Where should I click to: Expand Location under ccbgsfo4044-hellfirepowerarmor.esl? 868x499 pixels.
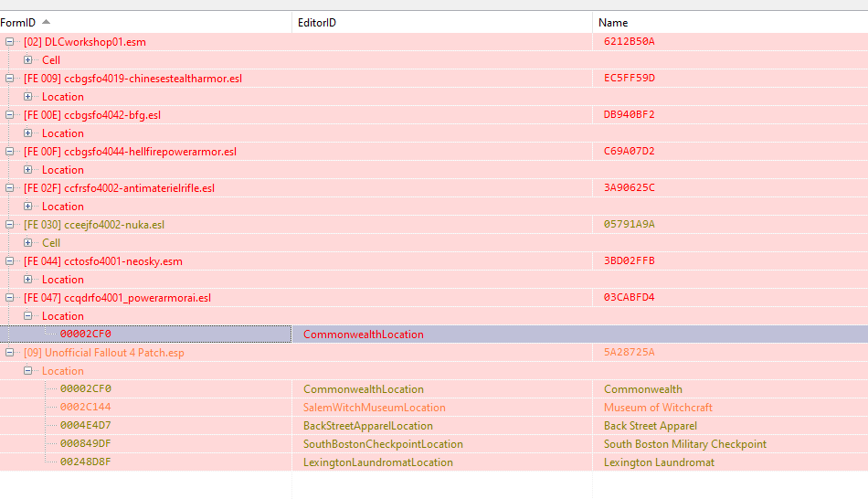coord(27,169)
